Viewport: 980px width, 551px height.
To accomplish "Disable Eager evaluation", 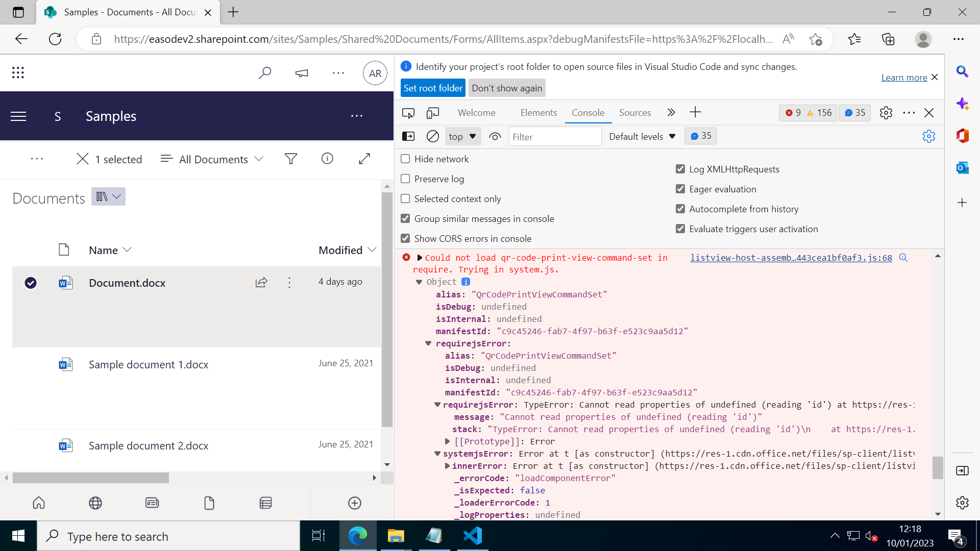I will click(680, 189).
